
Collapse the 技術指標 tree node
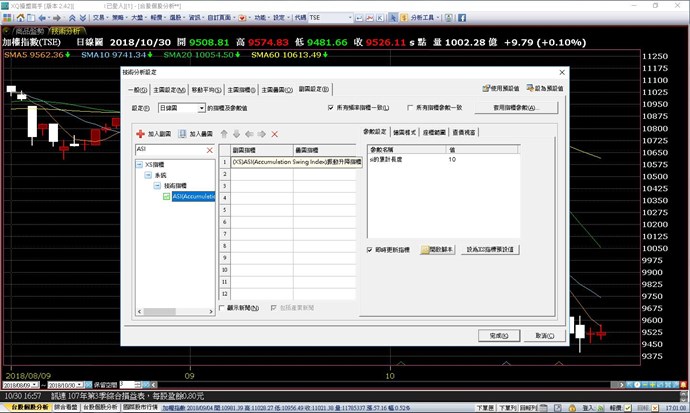[157, 186]
